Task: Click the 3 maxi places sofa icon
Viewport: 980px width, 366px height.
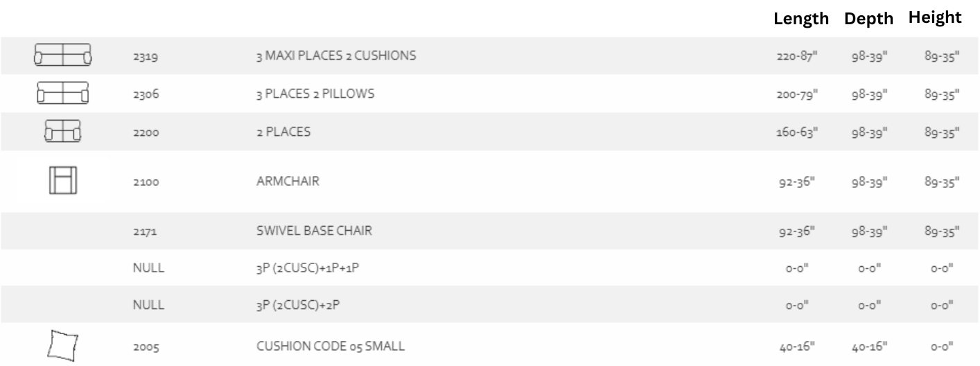Action: [63, 55]
